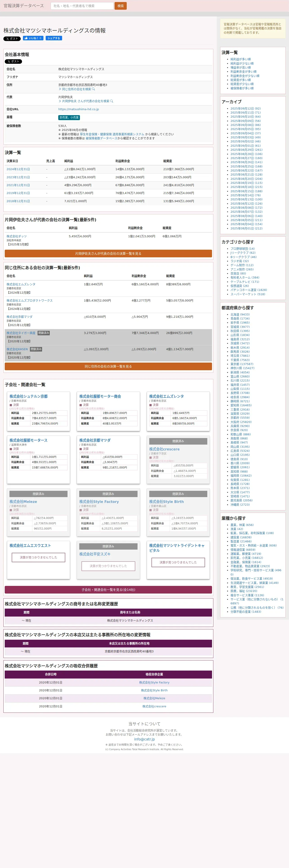This screenshot has width=289, height=868.
Task: Open the プロ野球球団 (14) category
Action: pos(243,249)
